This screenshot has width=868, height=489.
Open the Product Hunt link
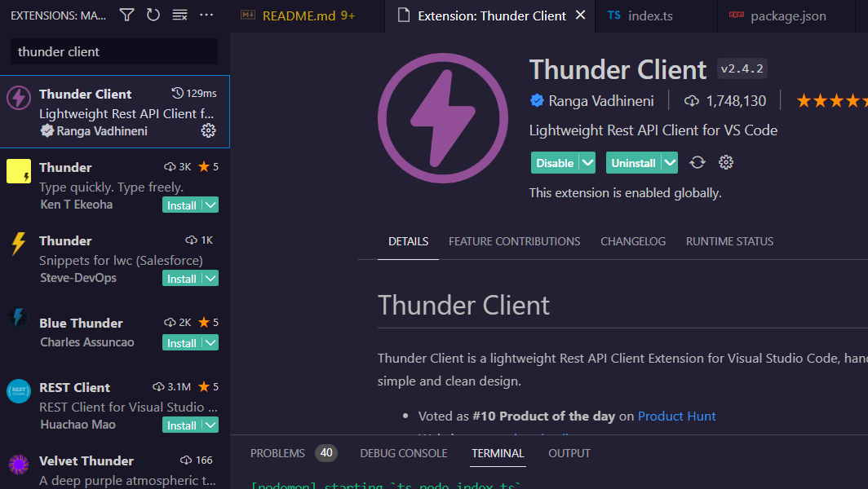tap(676, 416)
